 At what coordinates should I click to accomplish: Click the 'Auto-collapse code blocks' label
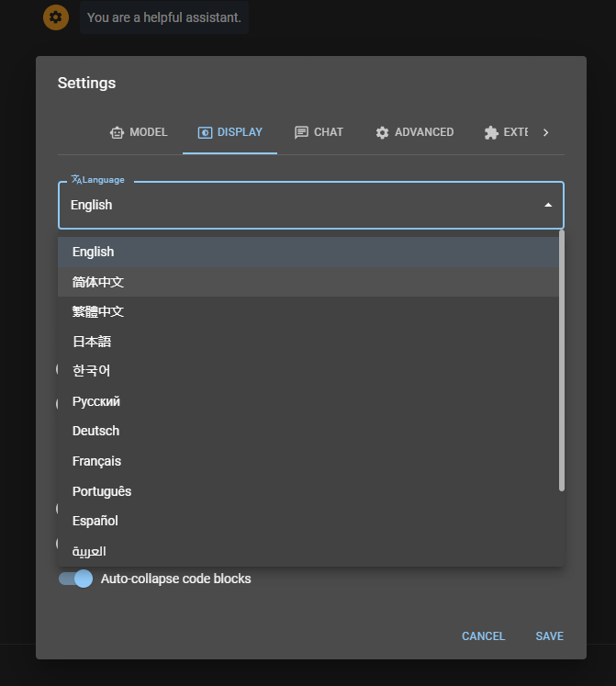176,579
